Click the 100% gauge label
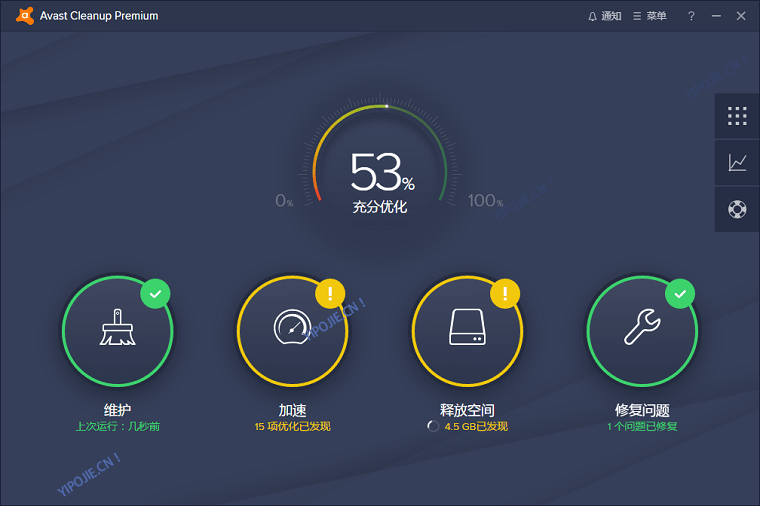760x506 pixels. pos(485,200)
